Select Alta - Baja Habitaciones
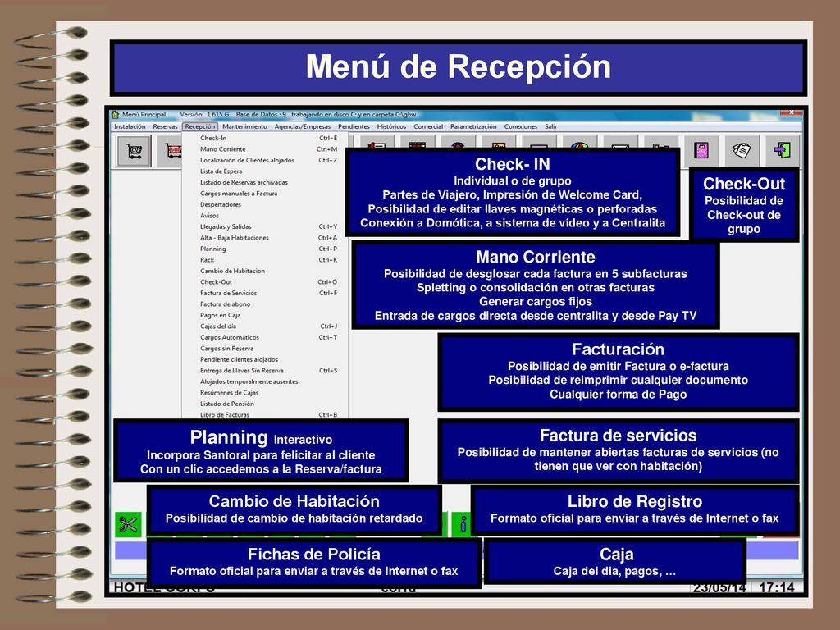840x630 pixels. (265, 238)
